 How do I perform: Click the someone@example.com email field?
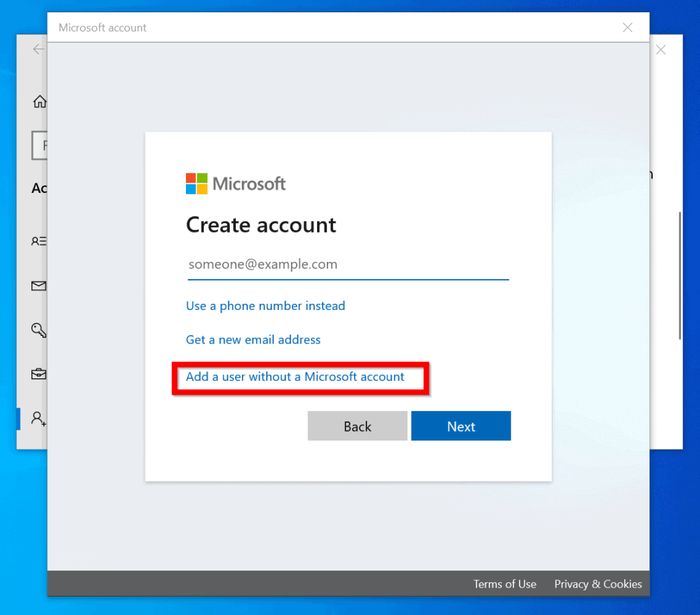(x=348, y=265)
